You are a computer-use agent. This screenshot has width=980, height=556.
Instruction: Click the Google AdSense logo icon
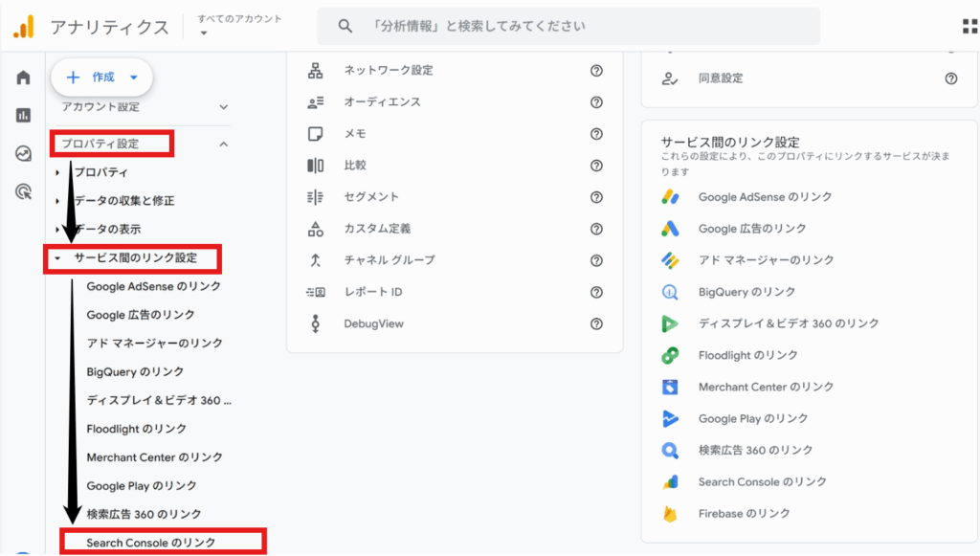coord(670,197)
